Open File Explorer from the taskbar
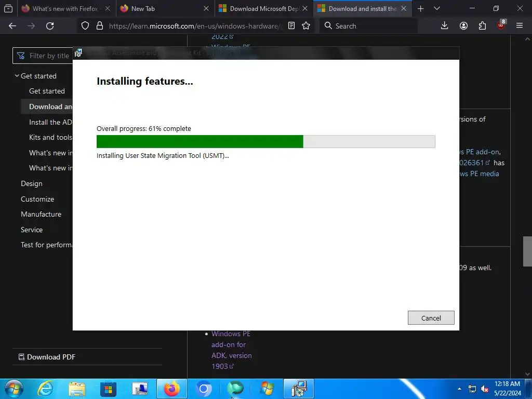532x399 pixels. point(77,389)
